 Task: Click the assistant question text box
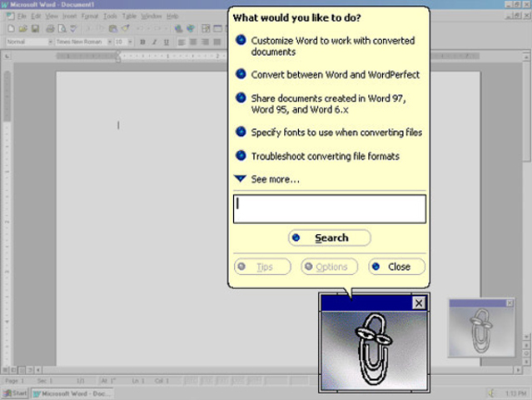click(330, 209)
